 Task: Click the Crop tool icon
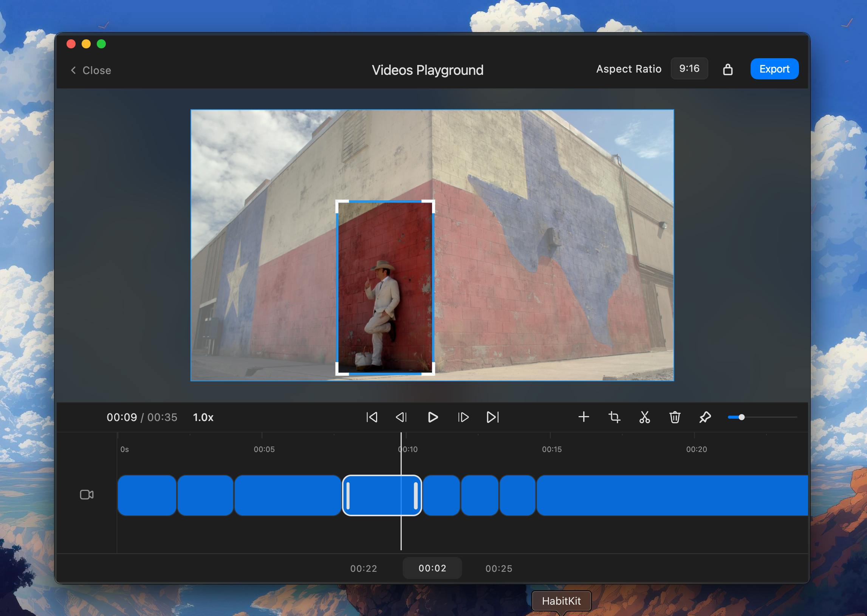click(614, 417)
